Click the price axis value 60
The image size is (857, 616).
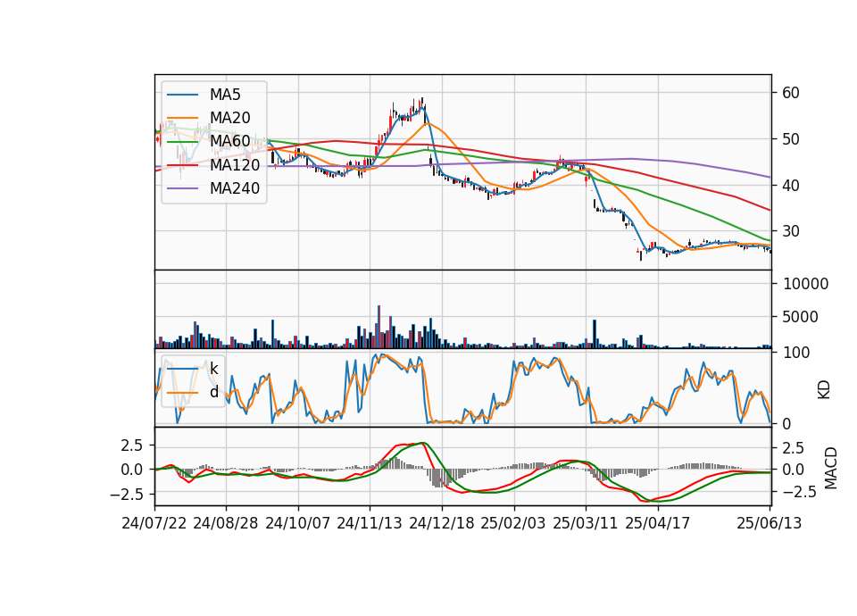[x=791, y=93]
